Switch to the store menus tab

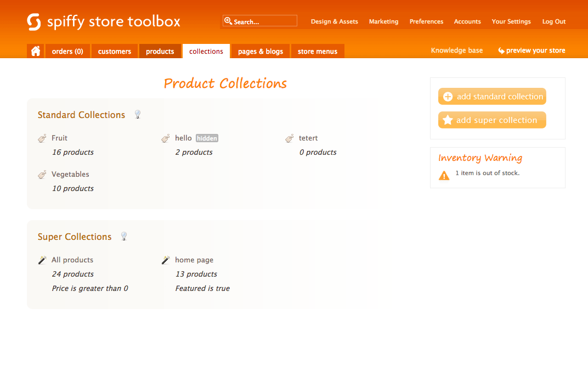[317, 52]
